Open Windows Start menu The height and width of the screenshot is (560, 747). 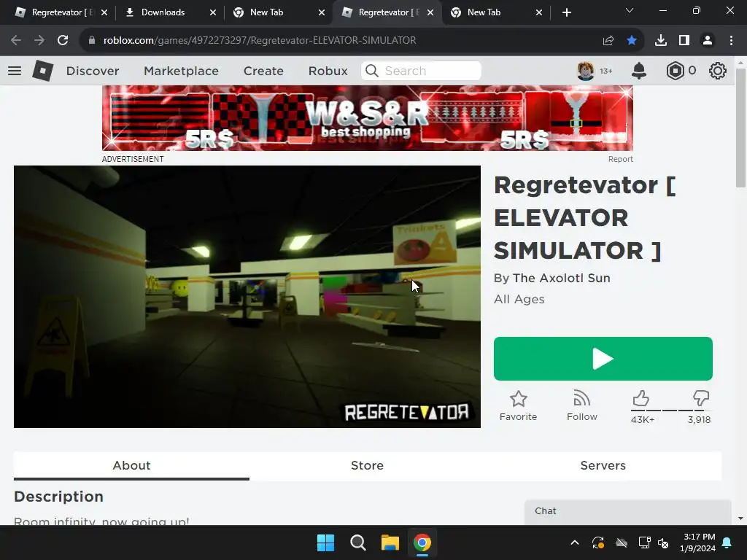pyautogui.click(x=326, y=542)
